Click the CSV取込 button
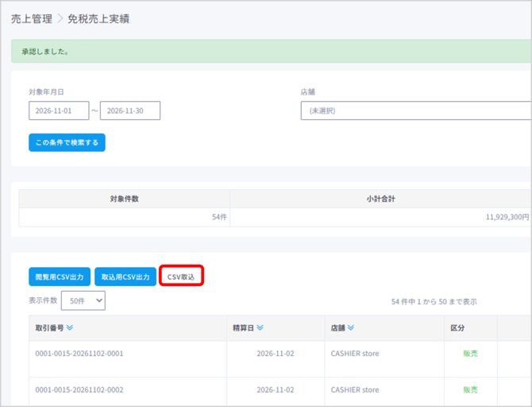 point(181,277)
